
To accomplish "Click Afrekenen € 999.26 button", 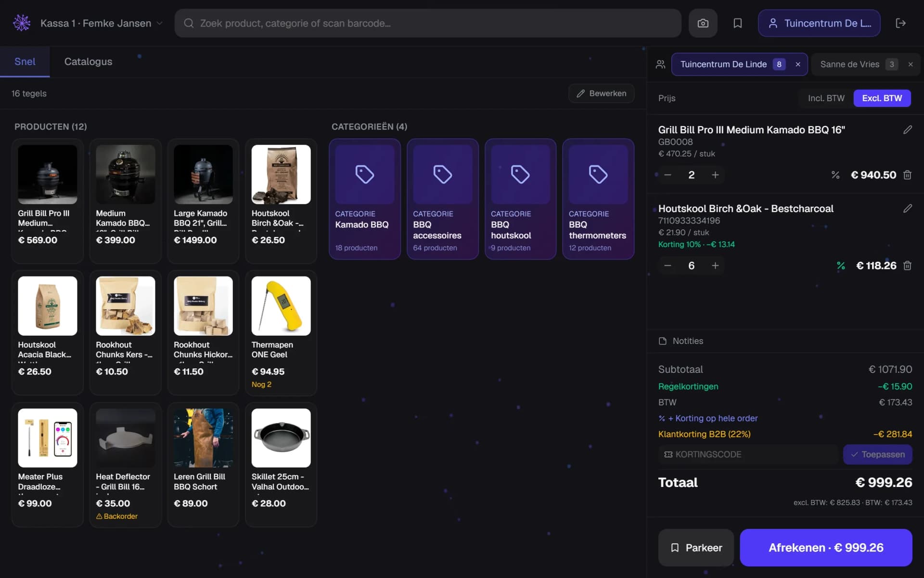I will click(x=826, y=548).
